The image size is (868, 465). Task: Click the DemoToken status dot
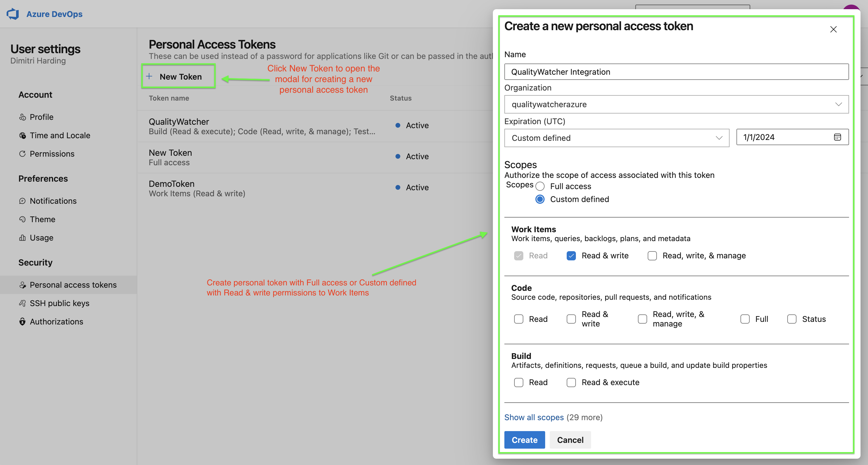coord(398,187)
